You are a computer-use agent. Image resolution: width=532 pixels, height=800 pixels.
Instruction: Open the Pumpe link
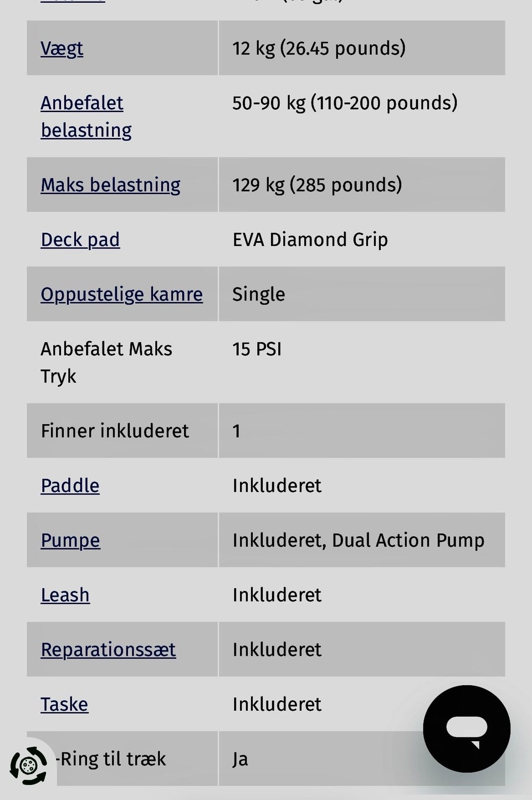click(x=70, y=540)
